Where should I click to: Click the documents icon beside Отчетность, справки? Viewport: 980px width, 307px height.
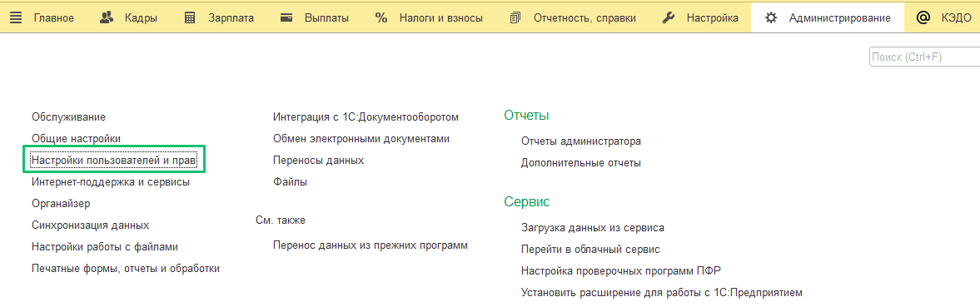515,18
